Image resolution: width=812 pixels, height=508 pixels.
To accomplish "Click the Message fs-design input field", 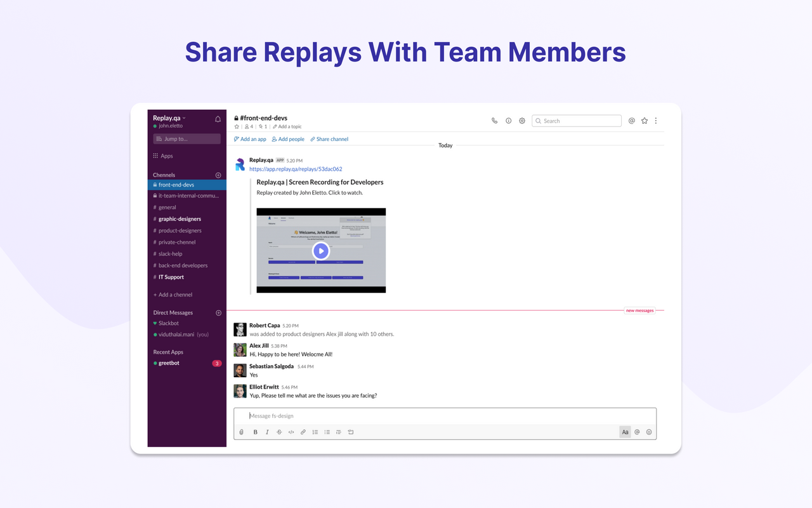I will click(444, 416).
